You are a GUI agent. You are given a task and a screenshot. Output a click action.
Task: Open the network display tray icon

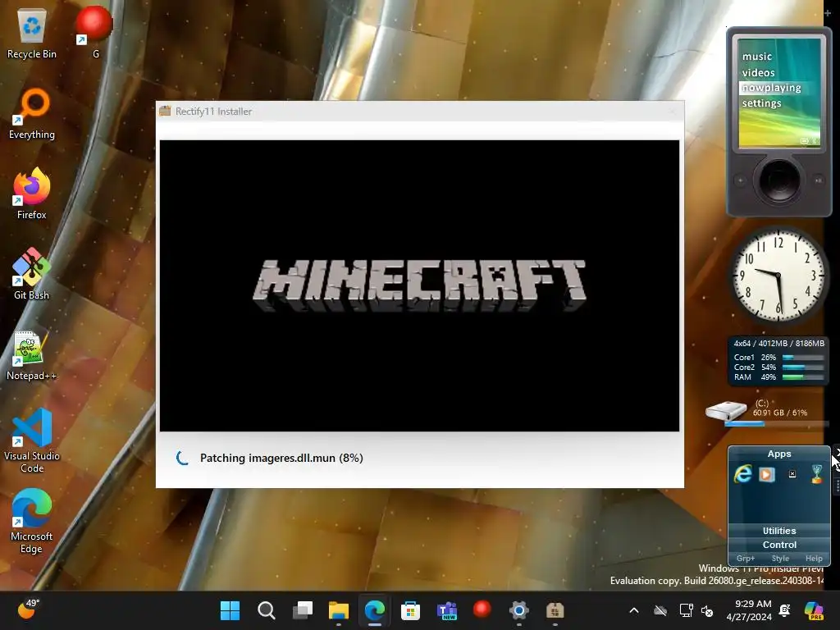click(x=687, y=610)
